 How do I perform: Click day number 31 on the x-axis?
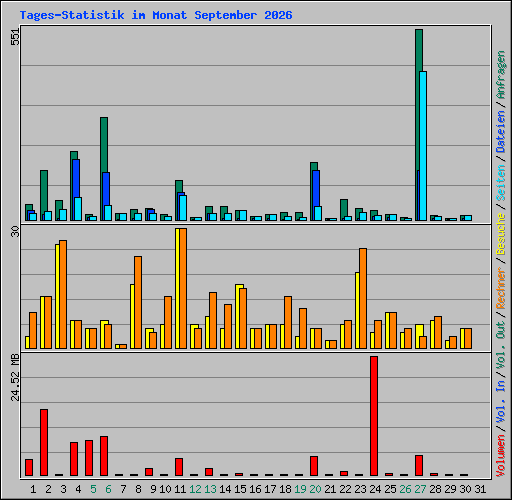pyautogui.click(x=480, y=489)
